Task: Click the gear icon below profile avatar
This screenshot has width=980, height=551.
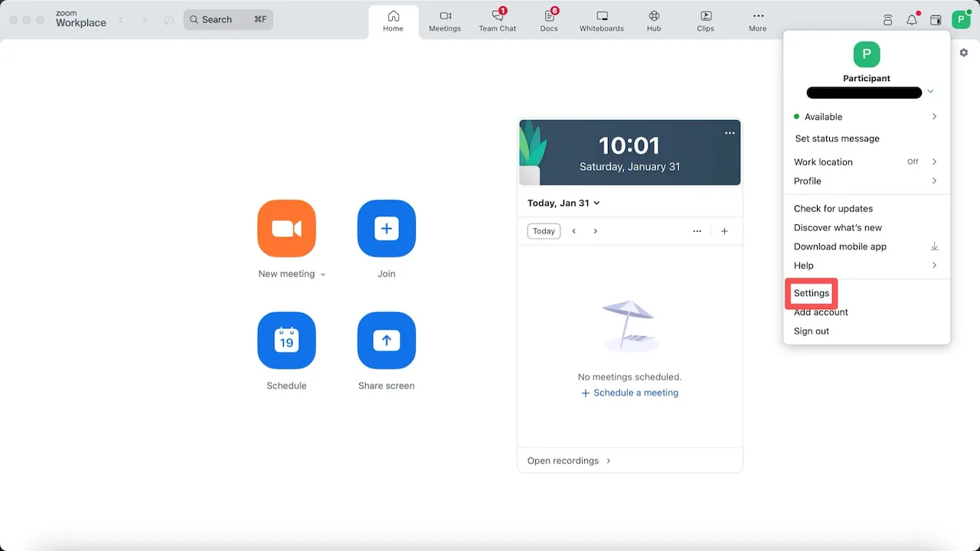Action: (x=964, y=53)
